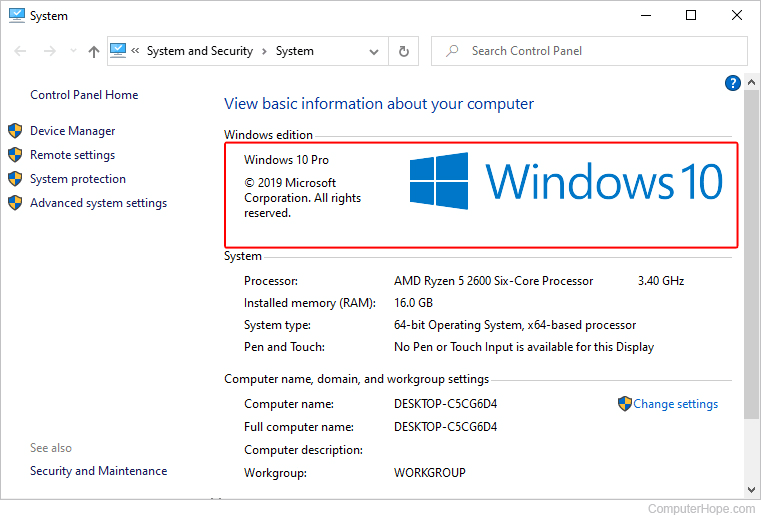Expand the address bar chevron before System and Security

[x=135, y=50]
